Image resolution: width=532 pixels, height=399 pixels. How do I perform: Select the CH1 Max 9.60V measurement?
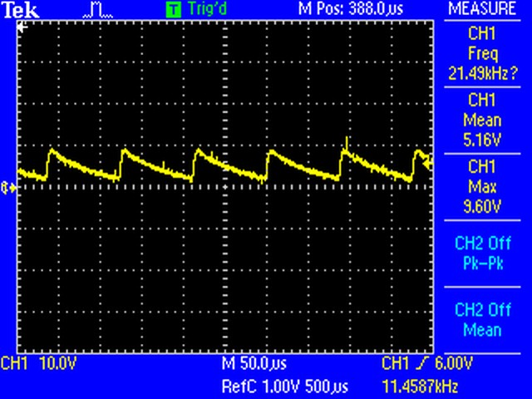[x=481, y=186]
